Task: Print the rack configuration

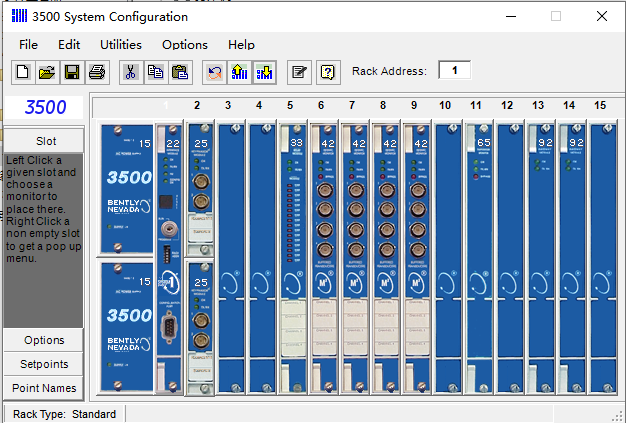Action: point(96,71)
